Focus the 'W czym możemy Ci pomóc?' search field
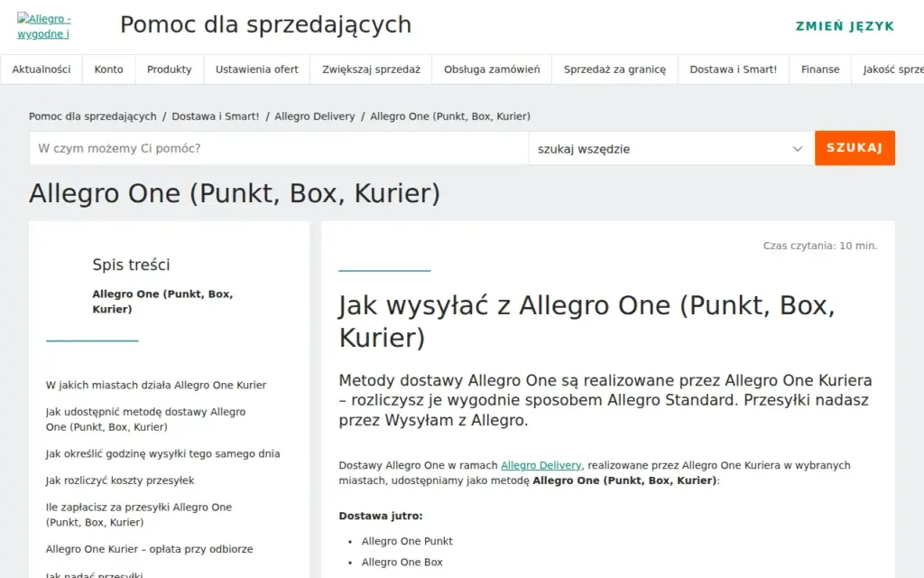 point(279,148)
